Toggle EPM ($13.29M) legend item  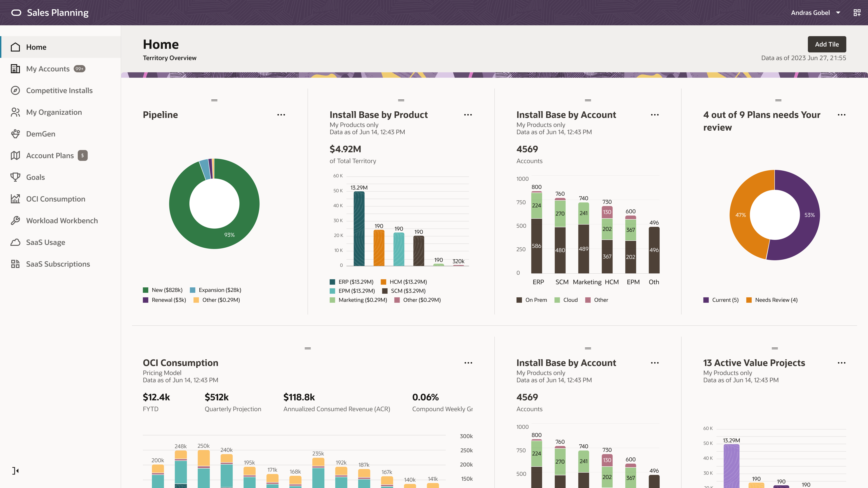pos(352,291)
